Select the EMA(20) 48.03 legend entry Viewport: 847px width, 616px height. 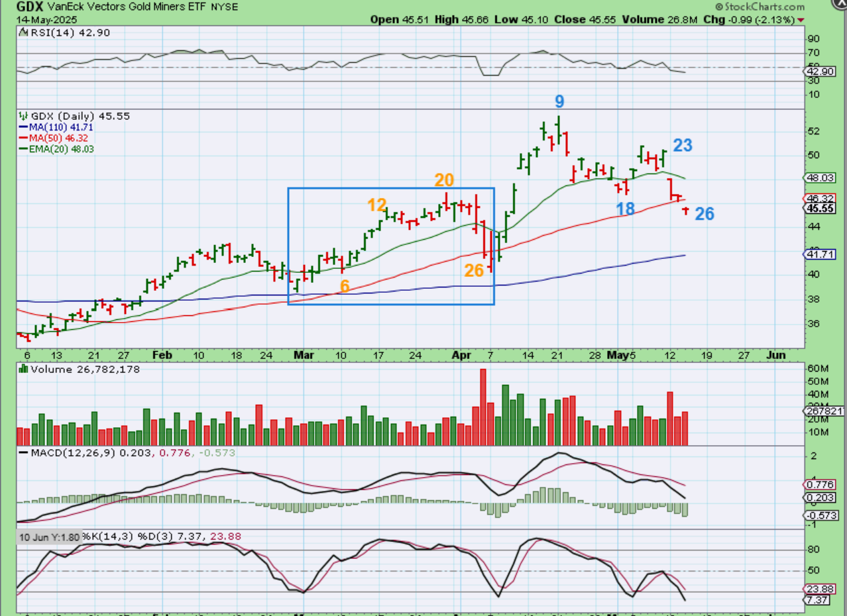(56, 149)
